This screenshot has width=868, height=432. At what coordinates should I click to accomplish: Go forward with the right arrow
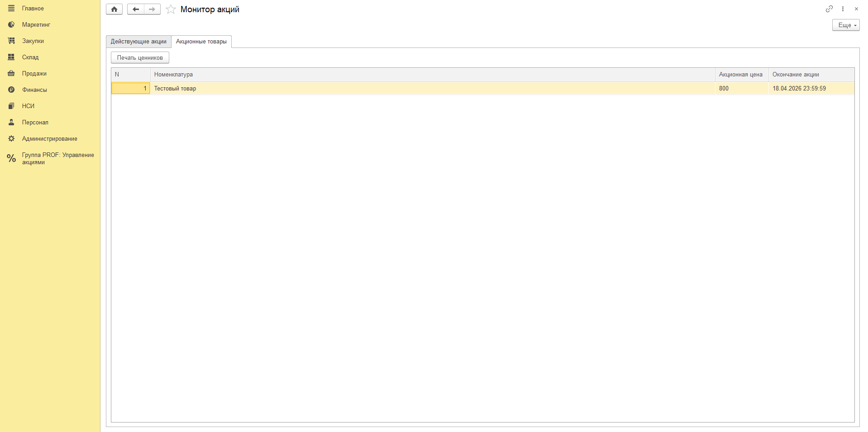pos(152,9)
